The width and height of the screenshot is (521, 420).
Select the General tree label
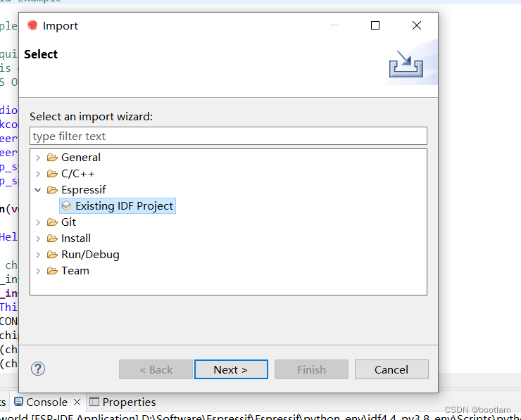pyautogui.click(x=81, y=158)
